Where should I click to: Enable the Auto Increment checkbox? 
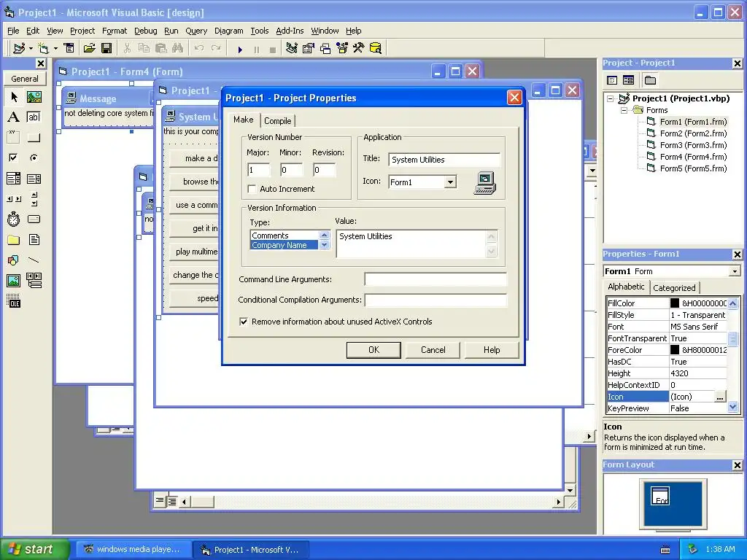coord(252,189)
